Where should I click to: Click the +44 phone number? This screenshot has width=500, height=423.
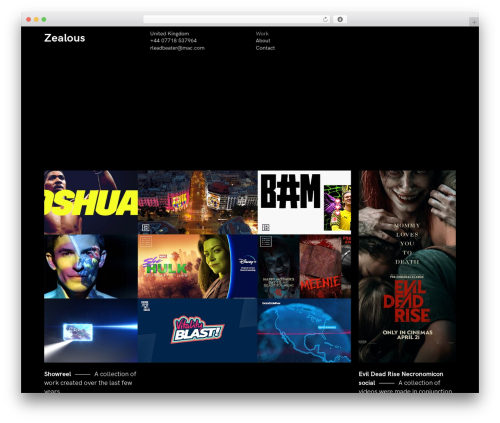[x=173, y=41]
